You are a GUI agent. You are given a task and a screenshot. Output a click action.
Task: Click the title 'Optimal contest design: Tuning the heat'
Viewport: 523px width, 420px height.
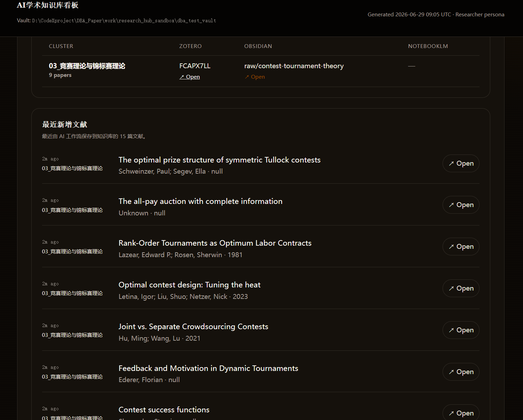(190, 285)
